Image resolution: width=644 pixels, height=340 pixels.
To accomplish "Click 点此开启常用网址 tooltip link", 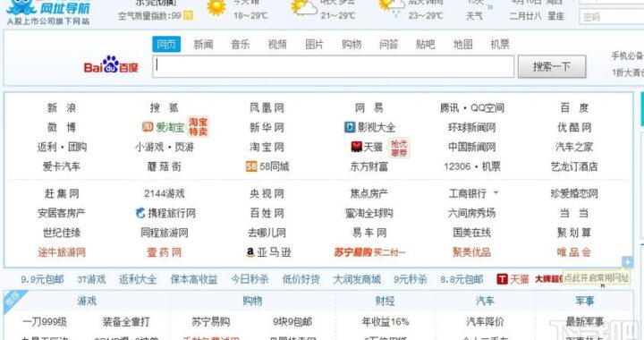I will 596,278.
